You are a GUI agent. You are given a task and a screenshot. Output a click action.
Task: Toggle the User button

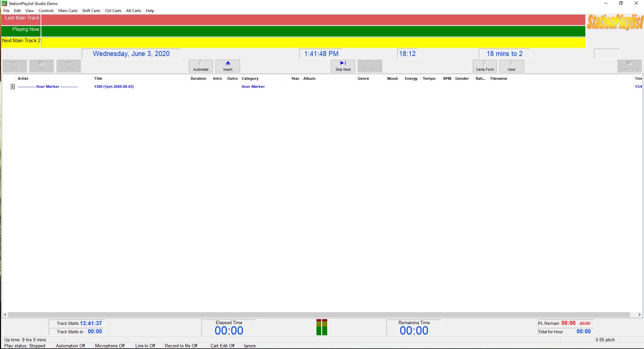pos(512,66)
